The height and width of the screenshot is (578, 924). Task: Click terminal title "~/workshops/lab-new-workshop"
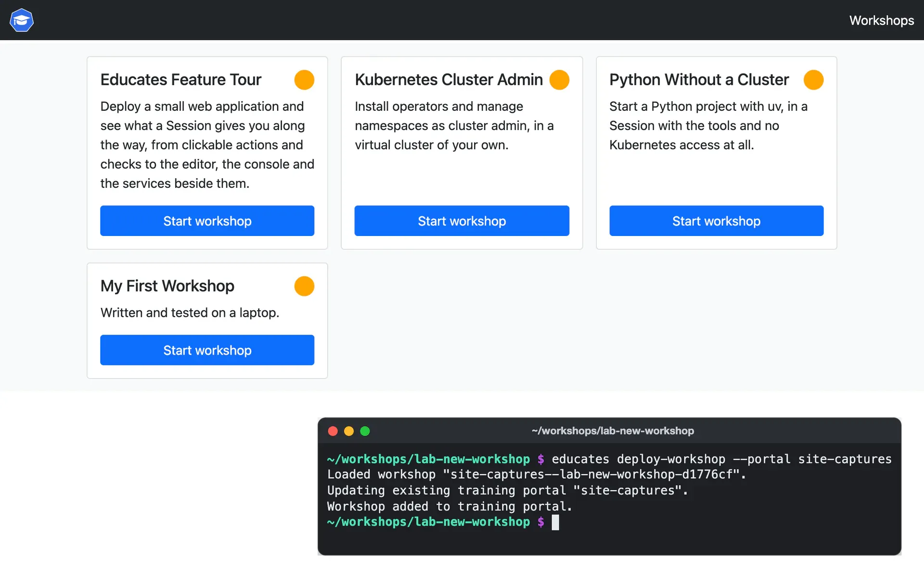tap(613, 431)
